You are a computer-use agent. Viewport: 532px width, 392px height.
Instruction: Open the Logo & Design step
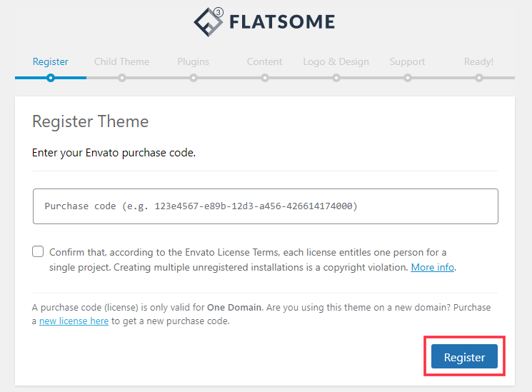click(336, 62)
